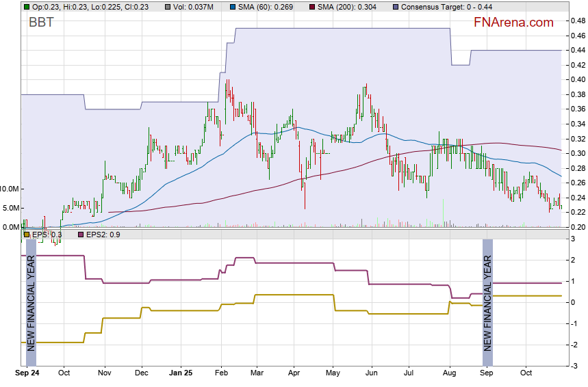588x387 pixels.
Task: Click the magenta EPS2 legend square
Action: [79, 235]
